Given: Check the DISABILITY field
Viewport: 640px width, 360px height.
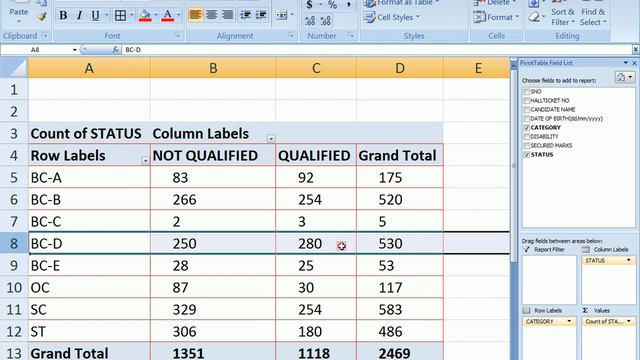Looking at the screenshot, I should click(527, 137).
